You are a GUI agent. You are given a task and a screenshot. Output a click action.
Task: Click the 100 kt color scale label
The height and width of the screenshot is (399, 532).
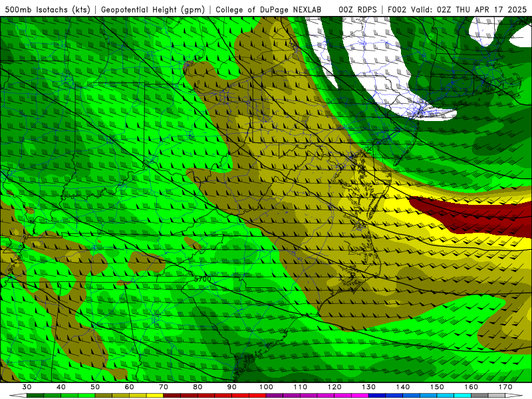click(x=266, y=387)
